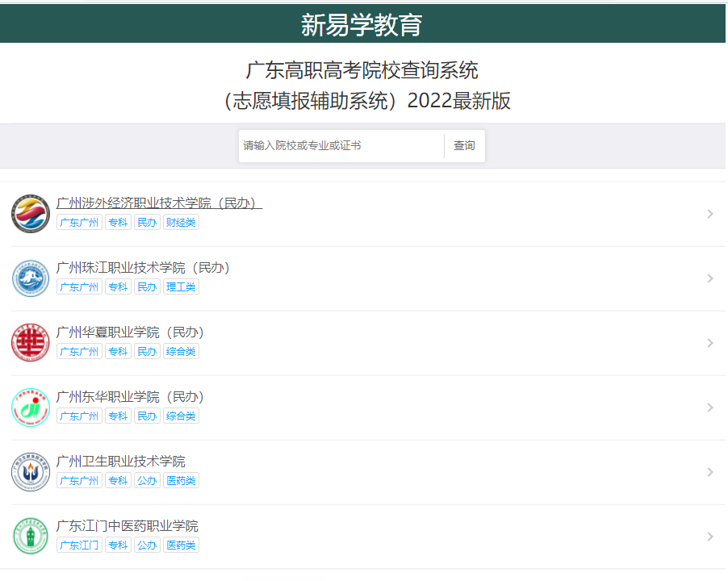Select the 医药类 tag under 广州卫生职业技术学院
This screenshot has height=581, width=728.
[x=180, y=480]
